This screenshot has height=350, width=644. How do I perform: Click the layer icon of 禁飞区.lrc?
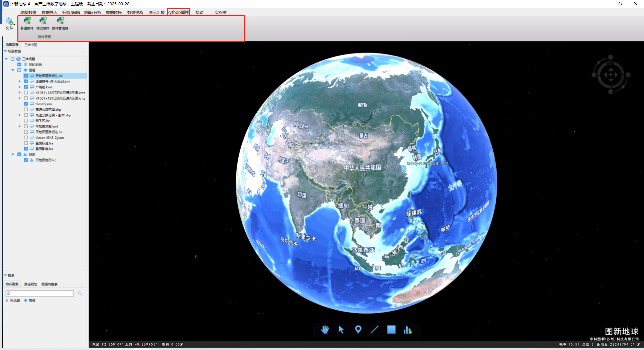(x=32, y=121)
